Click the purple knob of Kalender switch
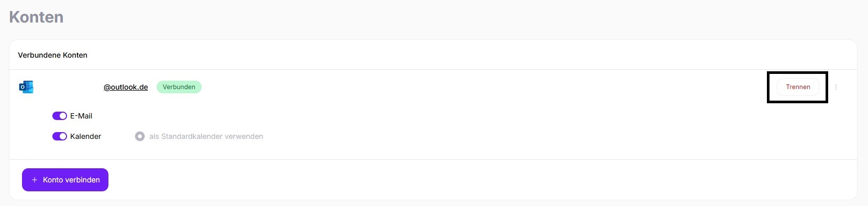 [x=63, y=136]
